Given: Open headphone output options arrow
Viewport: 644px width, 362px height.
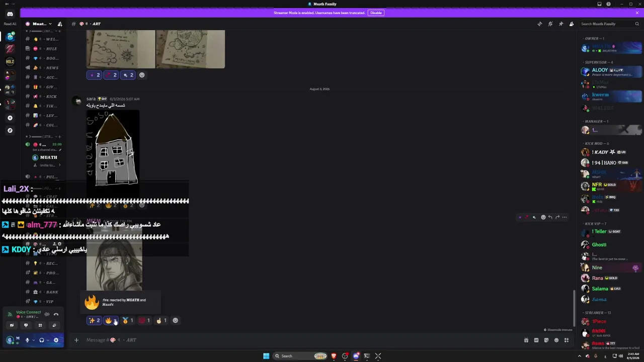Looking at the screenshot, I should pos(48,340).
